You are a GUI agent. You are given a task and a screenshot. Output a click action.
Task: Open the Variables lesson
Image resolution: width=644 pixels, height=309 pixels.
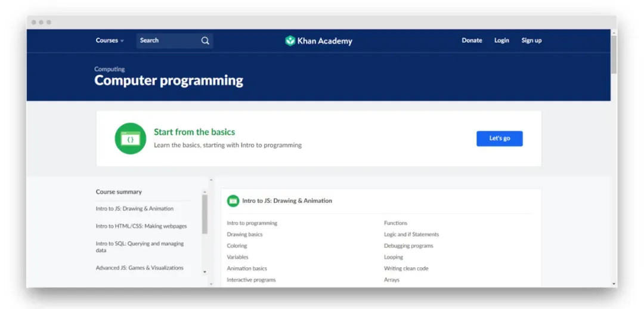click(x=238, y=257)
